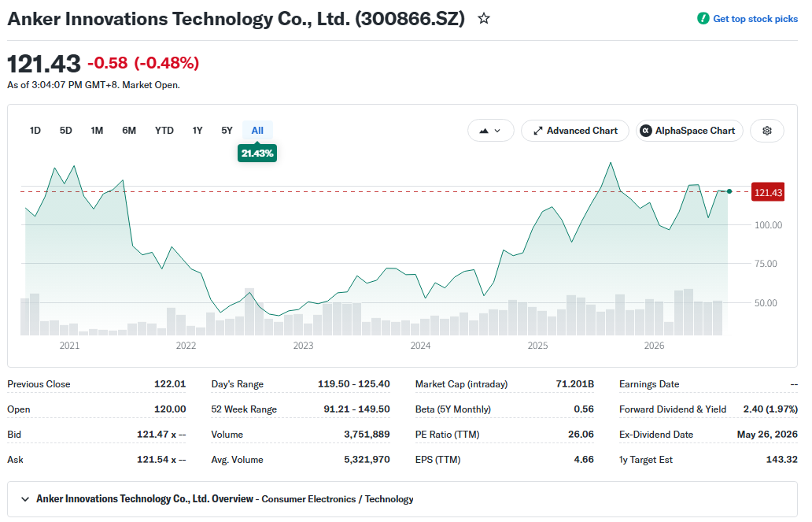This screenshot has width=812, height=522.
Task: Click the green Get top stock picks icon
Action: 703,19
